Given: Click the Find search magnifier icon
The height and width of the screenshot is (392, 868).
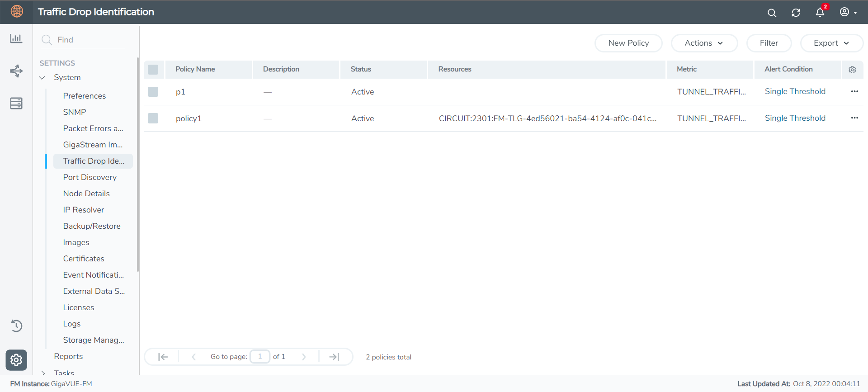Looking at the screenshot, I should tap(47, 40).
